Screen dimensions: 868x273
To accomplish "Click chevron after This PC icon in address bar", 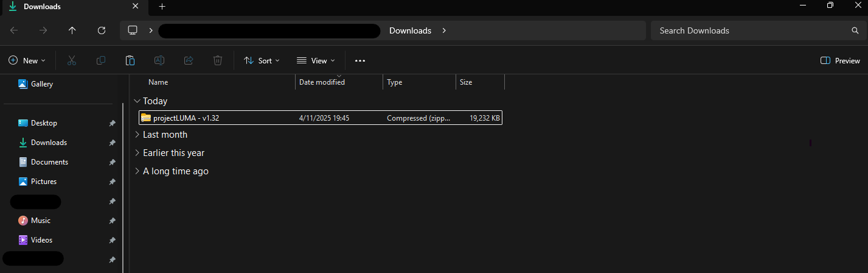I will point(150,30).
